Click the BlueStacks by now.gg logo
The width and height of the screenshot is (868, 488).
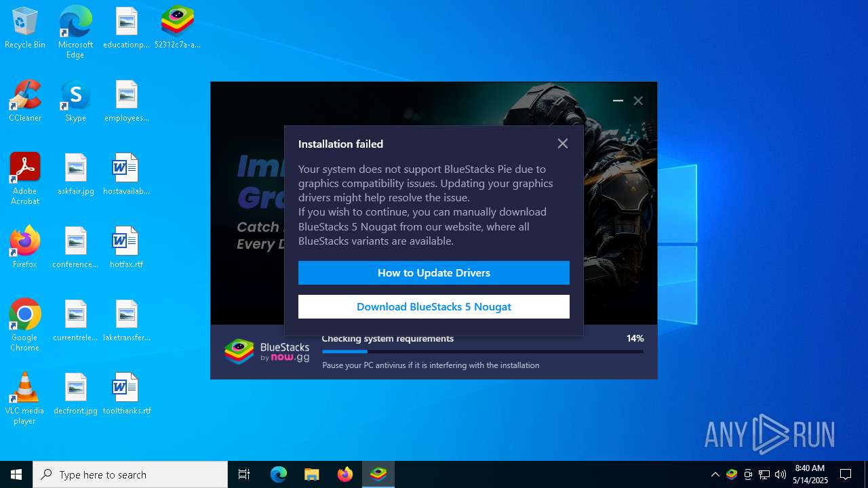267,352
